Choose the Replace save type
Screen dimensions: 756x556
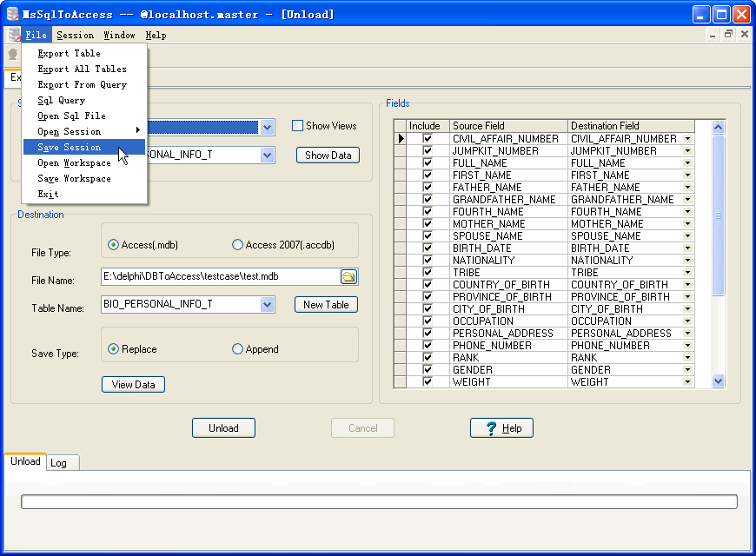(x=113, y=349)
